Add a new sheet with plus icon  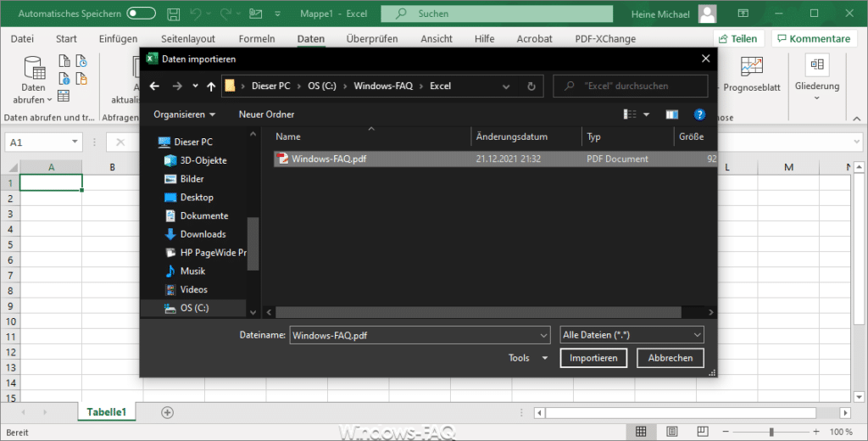pyautogui.click(x=167, y=412)
